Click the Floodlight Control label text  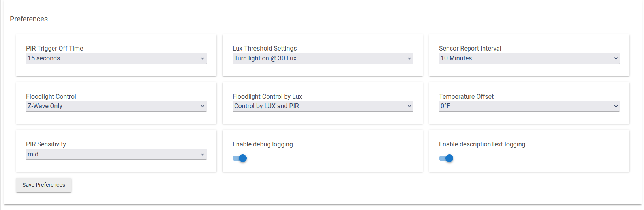coord(51,96)
